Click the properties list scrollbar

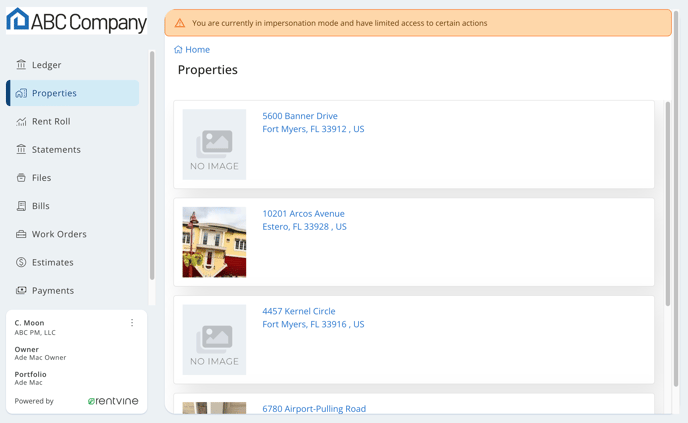667,204
